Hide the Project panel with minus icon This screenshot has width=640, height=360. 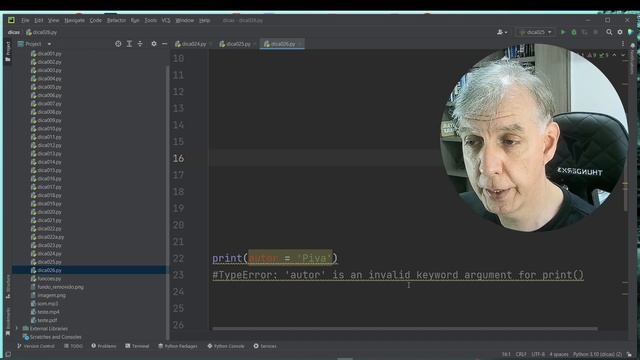(x=164, y=44)
